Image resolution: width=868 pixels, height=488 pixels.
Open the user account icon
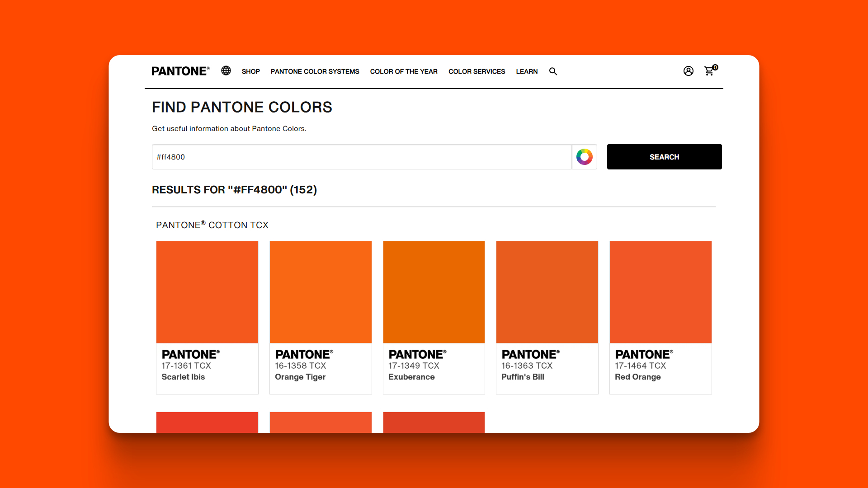click(688, 71)
